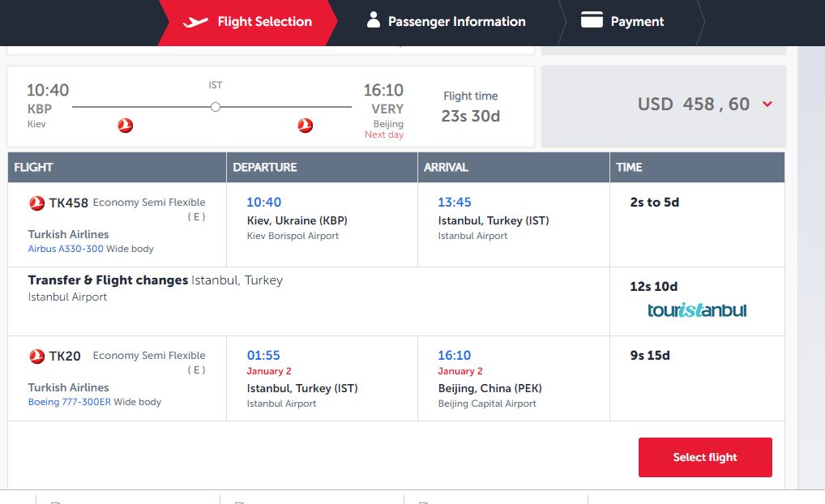Click the credit card icon beside Payment

click(592, 20)
